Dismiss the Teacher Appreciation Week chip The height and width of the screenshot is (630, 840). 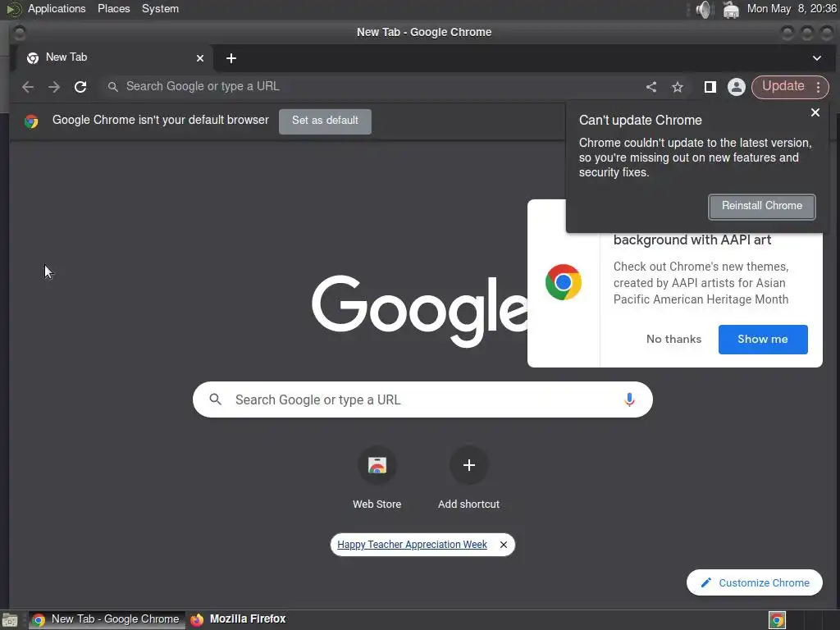click(x=504, y=545)
